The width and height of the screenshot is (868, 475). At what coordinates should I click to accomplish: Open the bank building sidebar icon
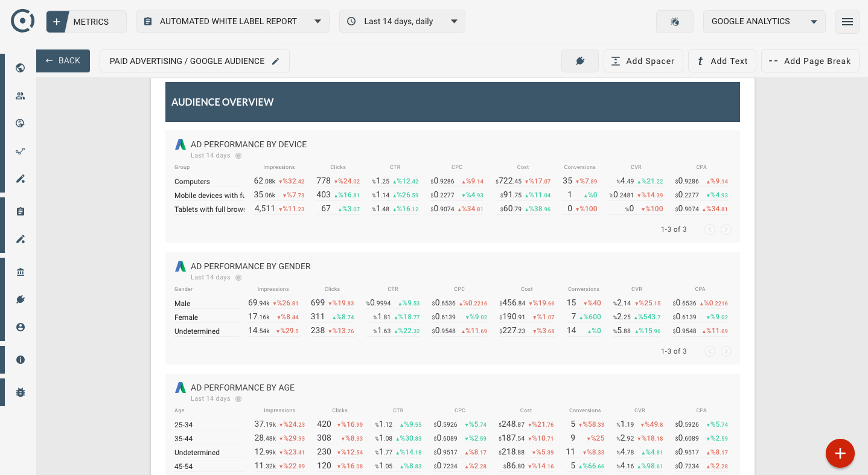(x=21, y=272)
